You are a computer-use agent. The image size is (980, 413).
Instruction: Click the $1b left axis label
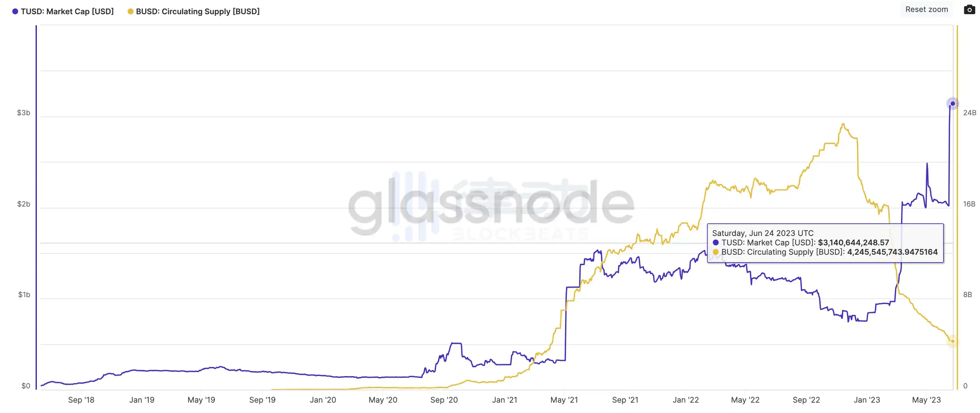[24, 295]
